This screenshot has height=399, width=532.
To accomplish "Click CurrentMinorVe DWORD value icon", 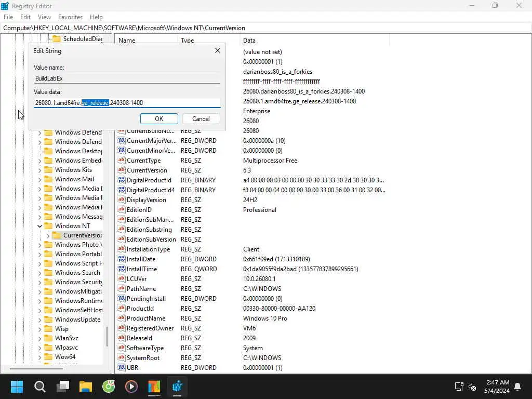I will pos(122,150).
